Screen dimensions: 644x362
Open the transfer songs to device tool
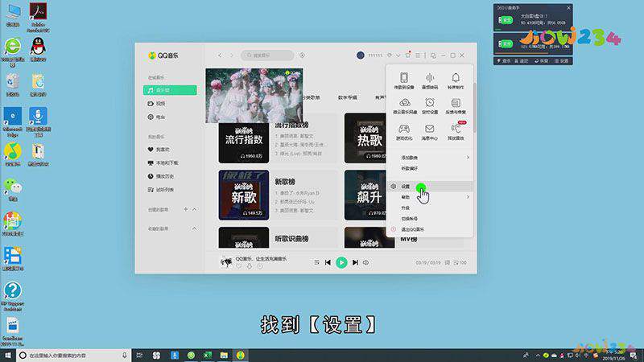click(x=404, y=80)
